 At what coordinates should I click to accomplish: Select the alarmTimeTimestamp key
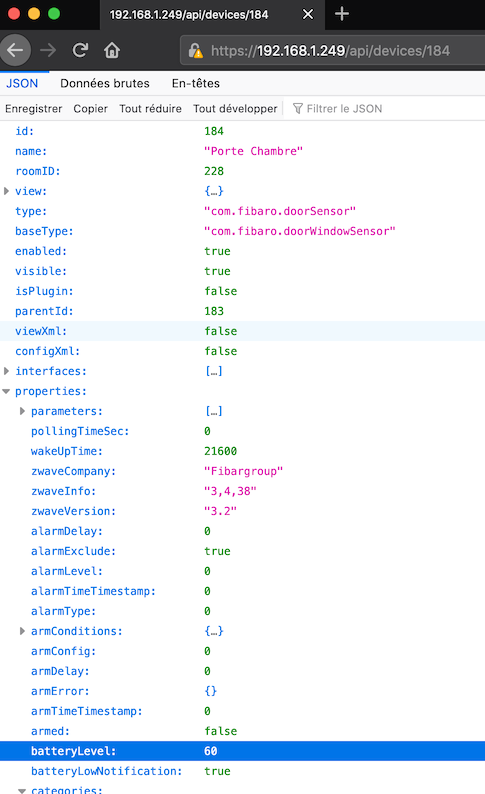[x=93, y=591]
